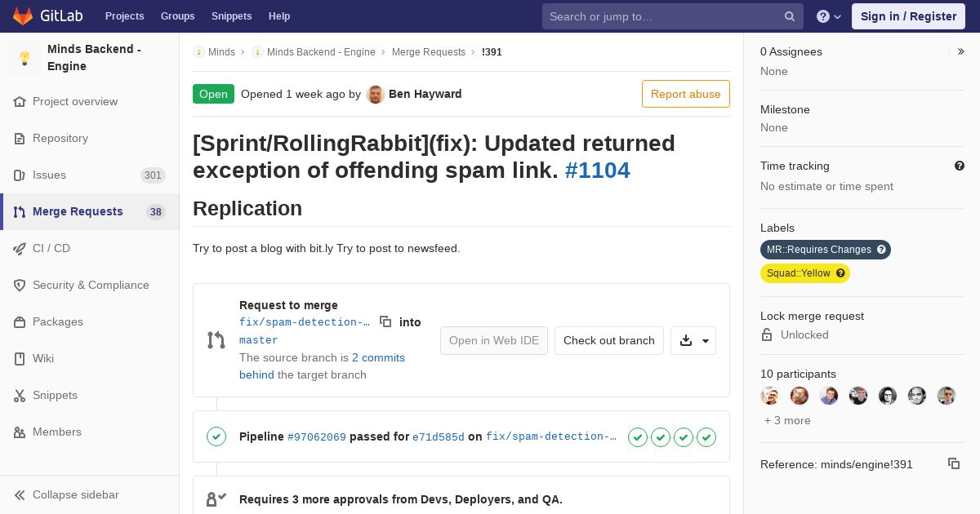Image resolution: width=980 pixels, height=514 pixels.
Task: Click the GitLab fox logo
Action: tap(23, 16)
